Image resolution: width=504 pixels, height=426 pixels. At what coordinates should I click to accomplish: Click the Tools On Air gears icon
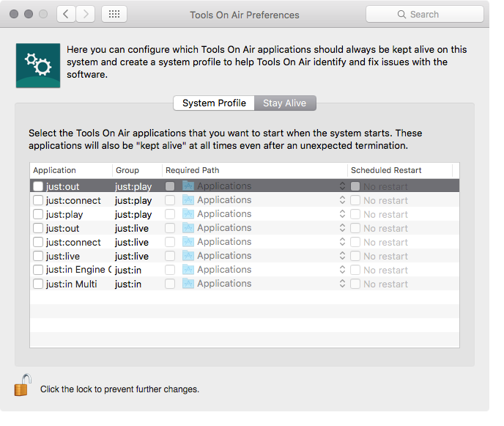click(x=38, y=66)
